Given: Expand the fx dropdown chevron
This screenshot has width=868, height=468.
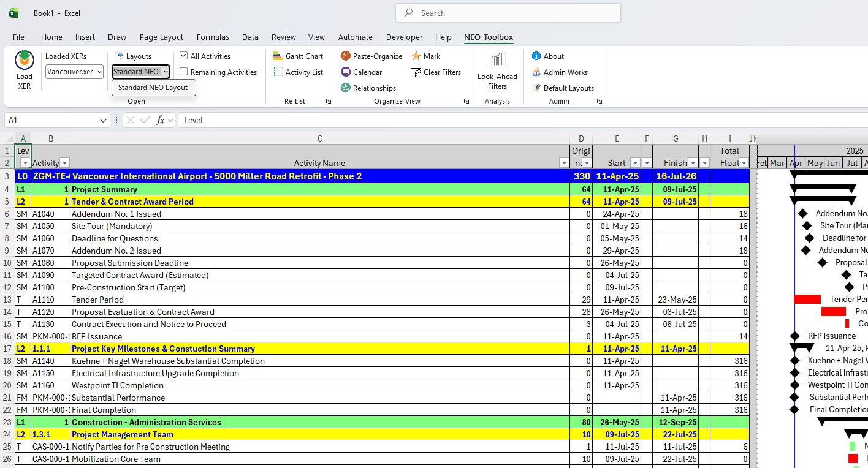Looking at the screenshot, I should tap(170, 120).
